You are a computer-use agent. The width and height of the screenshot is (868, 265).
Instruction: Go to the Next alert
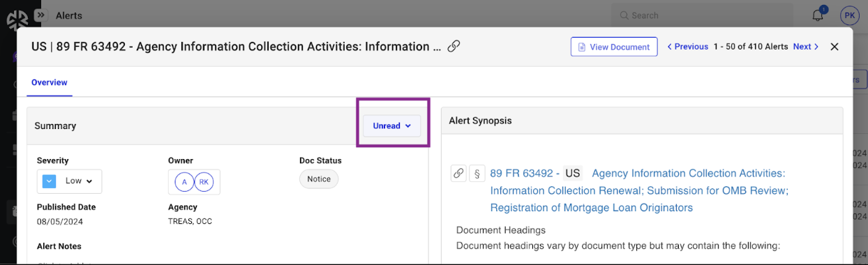pyautogui.click(x=806, y=47)
